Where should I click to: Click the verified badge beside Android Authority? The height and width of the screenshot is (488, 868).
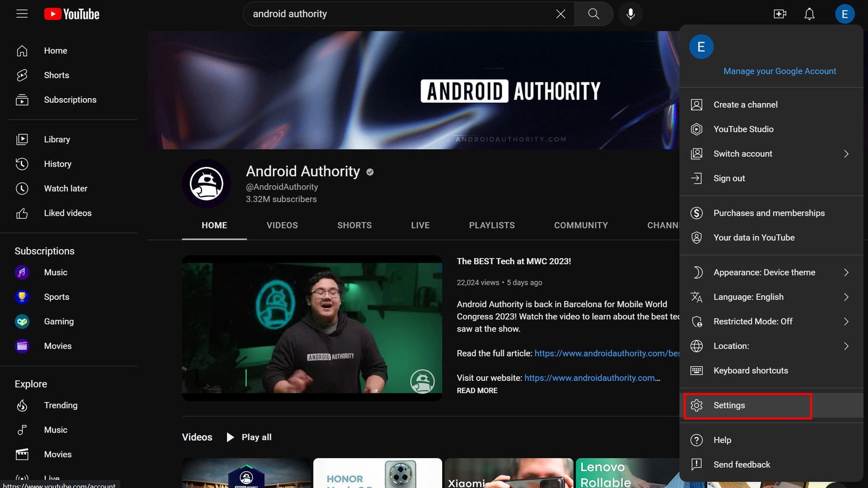point(370,172)
